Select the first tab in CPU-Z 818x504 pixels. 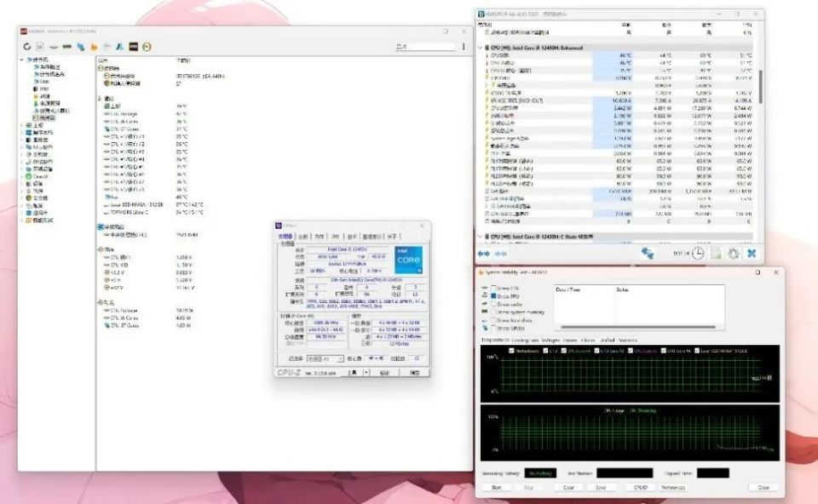pyautogui.click(x=285, y=237)
